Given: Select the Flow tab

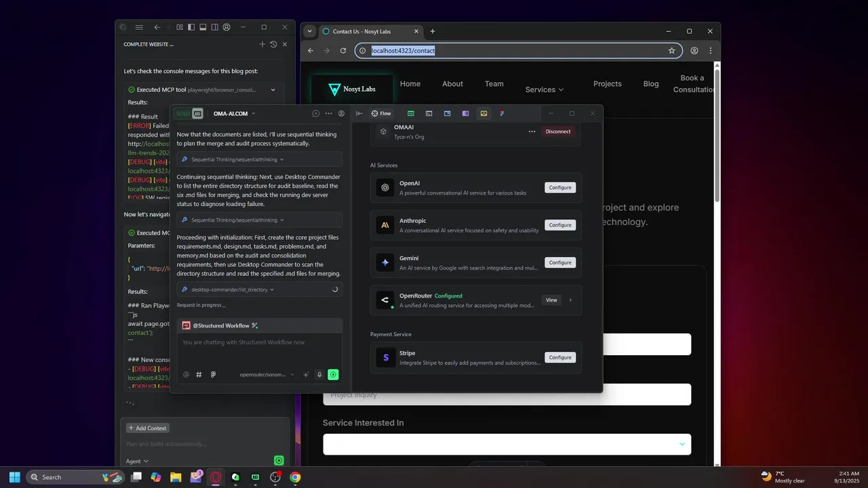Looking at the screenshot, I should coord(381,114).
